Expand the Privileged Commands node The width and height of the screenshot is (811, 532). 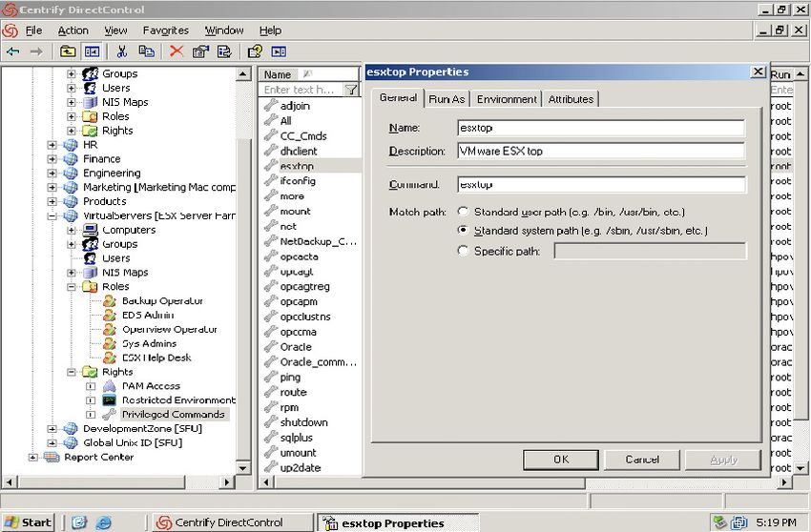coord(91,415)
